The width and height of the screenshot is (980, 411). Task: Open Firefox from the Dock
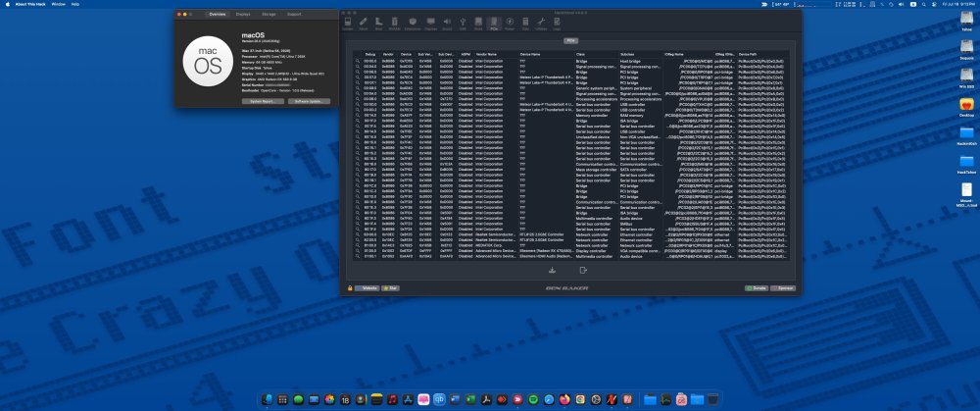(x=564, y=399)
